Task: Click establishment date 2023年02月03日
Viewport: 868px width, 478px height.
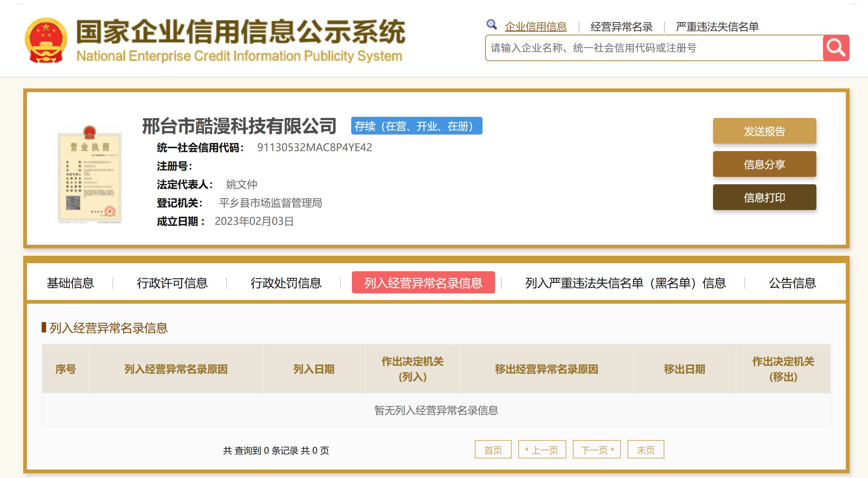Action: point(254,221)
